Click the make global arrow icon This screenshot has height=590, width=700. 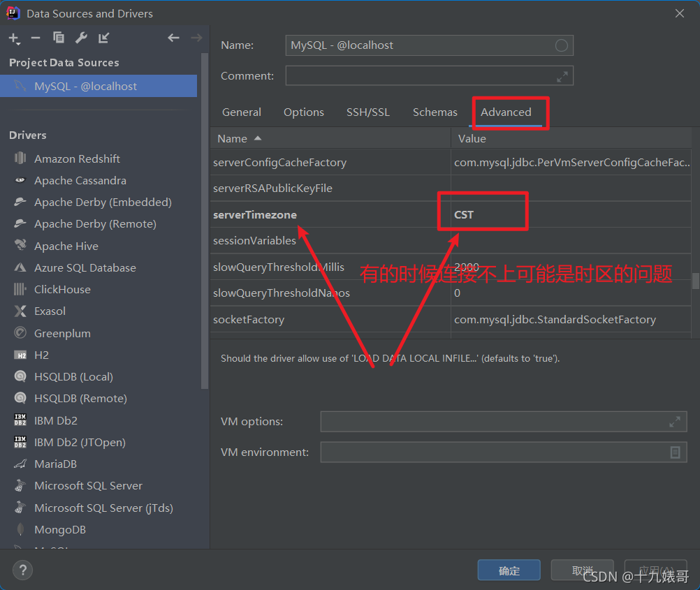coord(103,38)
